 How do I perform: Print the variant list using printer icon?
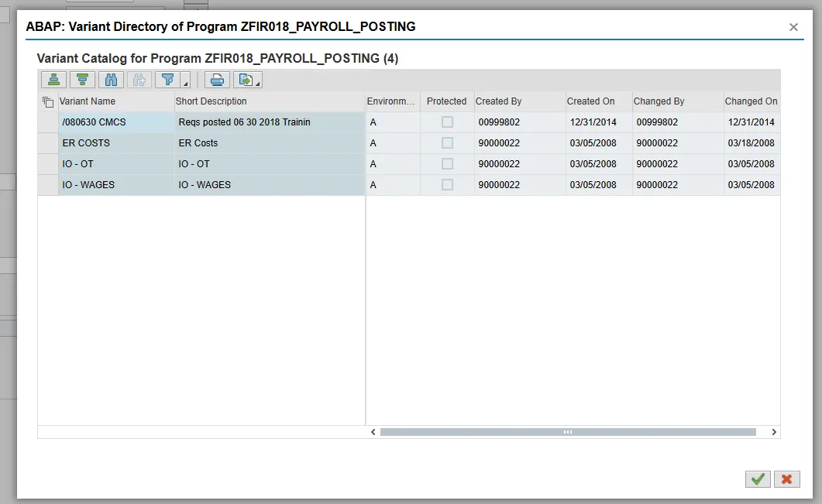(x=217, y=80)
